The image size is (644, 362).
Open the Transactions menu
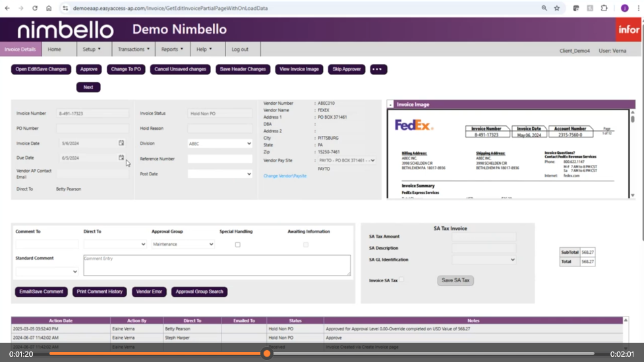point(134,49)
